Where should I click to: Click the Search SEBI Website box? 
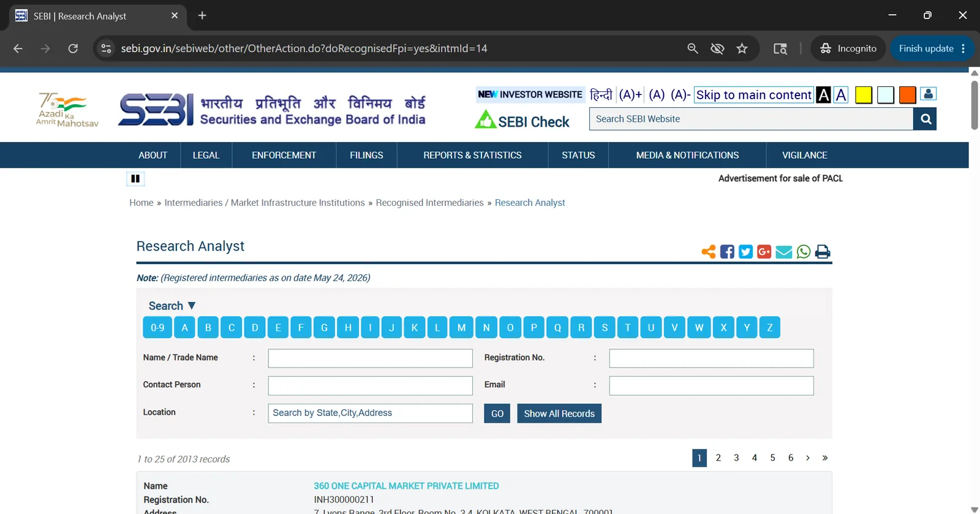pyautogui.click(x=751, y=119)
